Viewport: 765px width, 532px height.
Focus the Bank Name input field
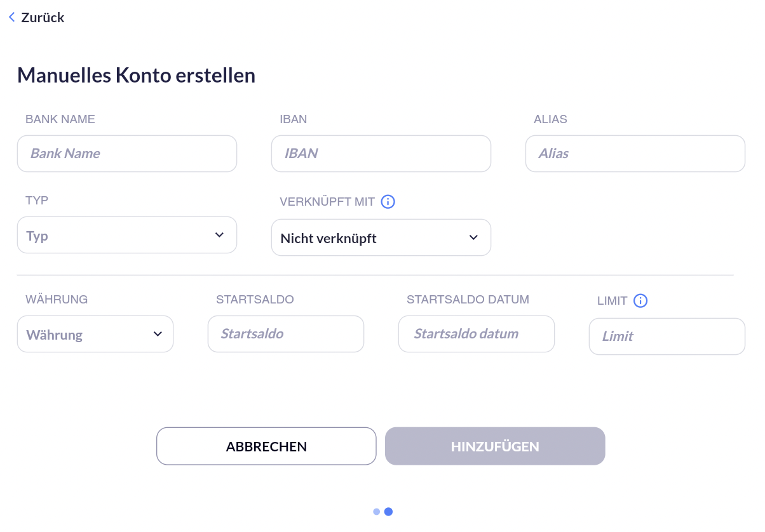pos(127,154)
